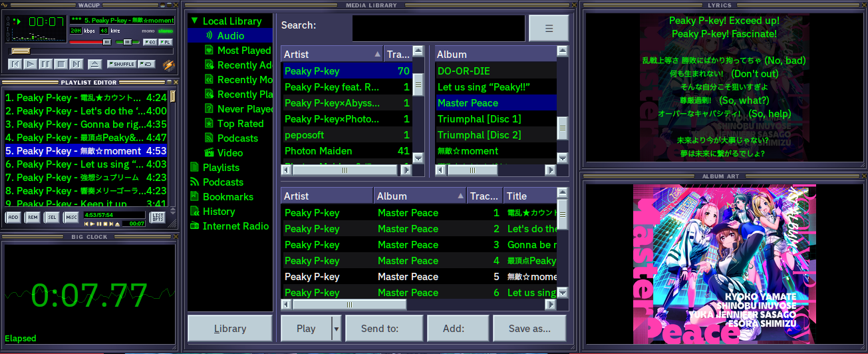Open the Top Rated smart view
This screenshot has height=354, width=868.
[241, 124]
